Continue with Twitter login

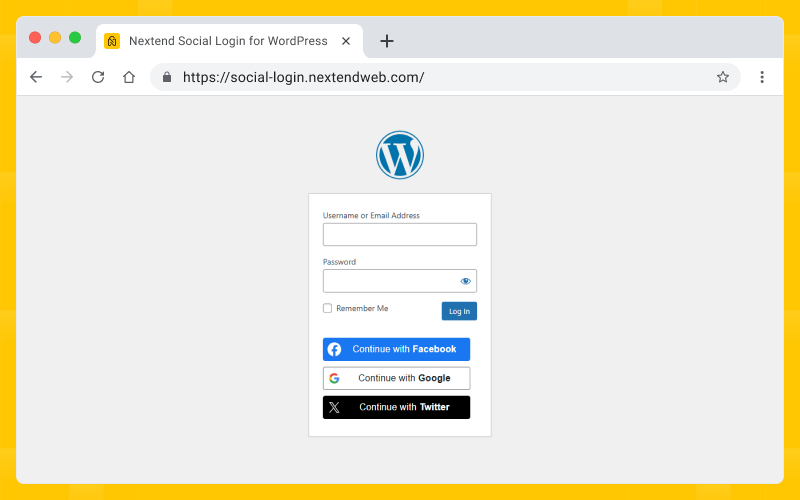tap(396, 407)
